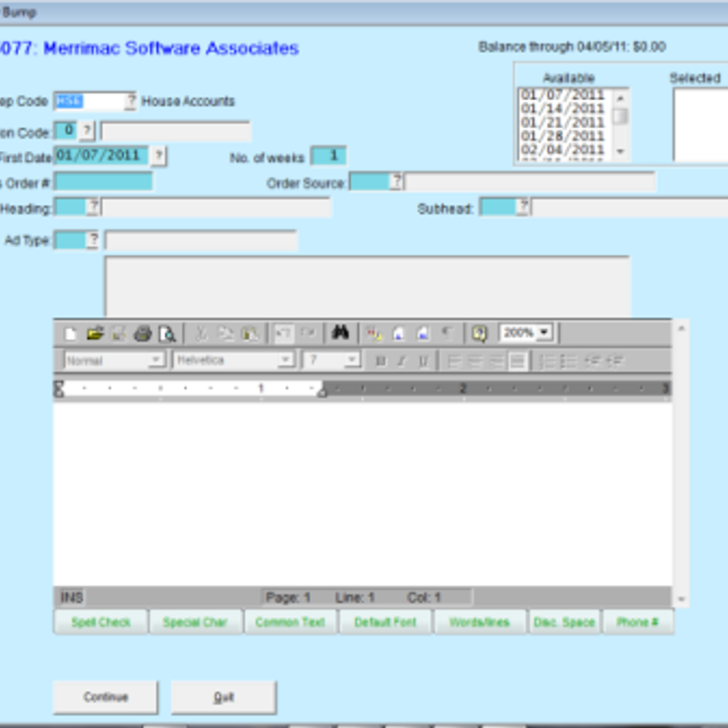The image size is (728, 728).
Task: Click the Default Font button
Action: [385, 622]
